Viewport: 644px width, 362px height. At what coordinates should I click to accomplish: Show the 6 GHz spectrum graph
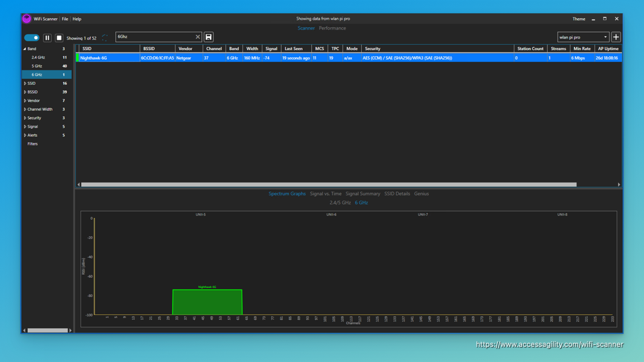(x=361, y=203)
